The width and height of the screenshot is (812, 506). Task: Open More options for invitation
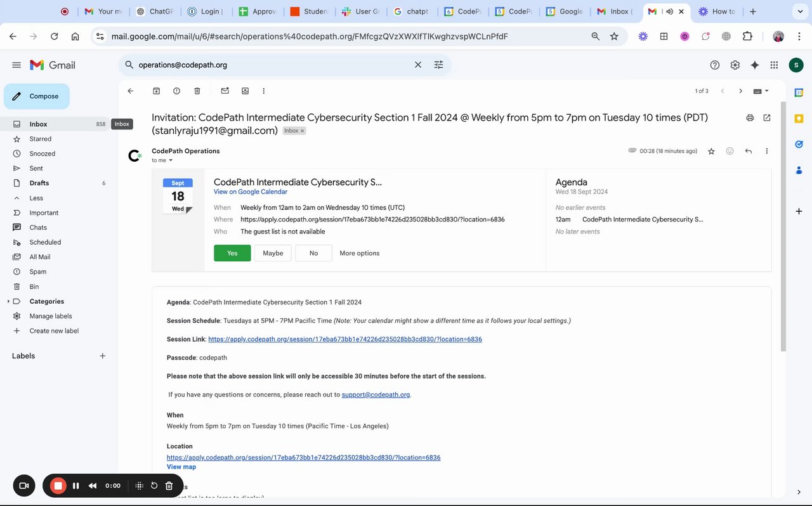tap(360, 253)
